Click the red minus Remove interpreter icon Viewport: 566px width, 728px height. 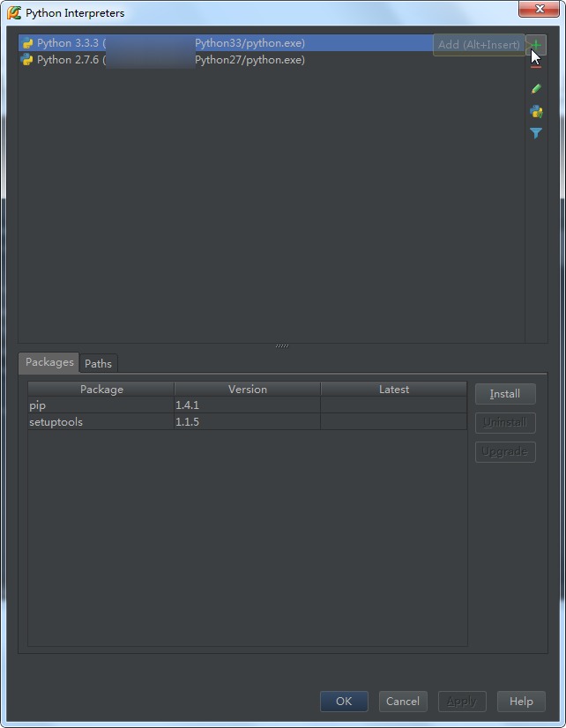536,67
